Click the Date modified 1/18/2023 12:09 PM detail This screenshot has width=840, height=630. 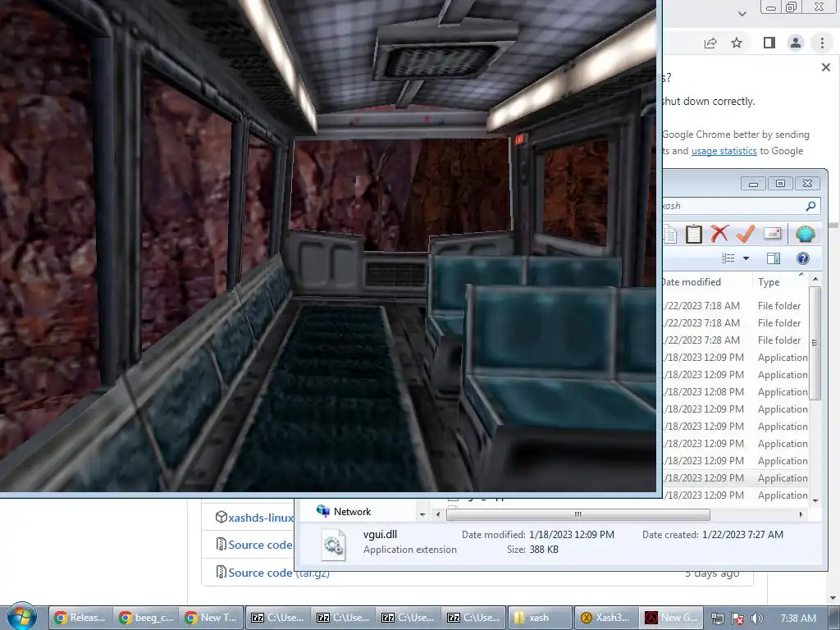click(538, 535)
